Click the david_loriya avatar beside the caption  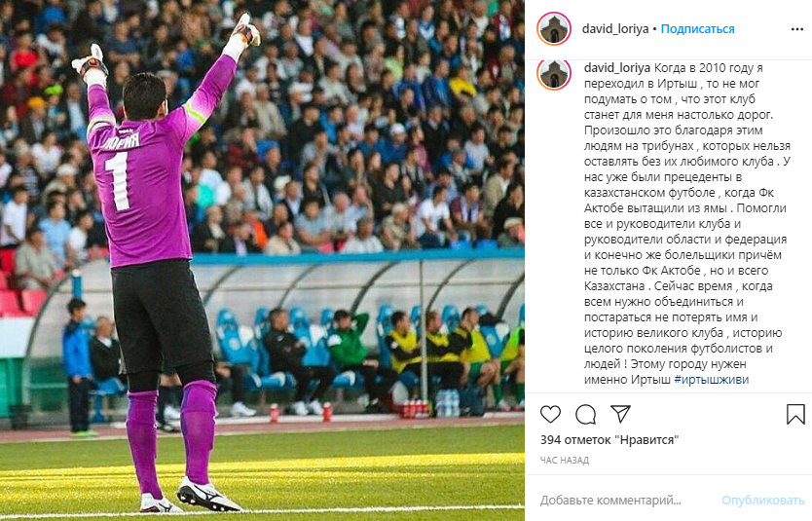pos(554,74)
